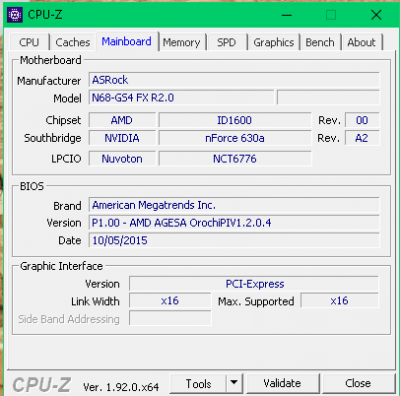This screenshot has width=400, height=396.
Task: Click the BIOS Date field 10/05/2015
Action: (x=234, y=240)
